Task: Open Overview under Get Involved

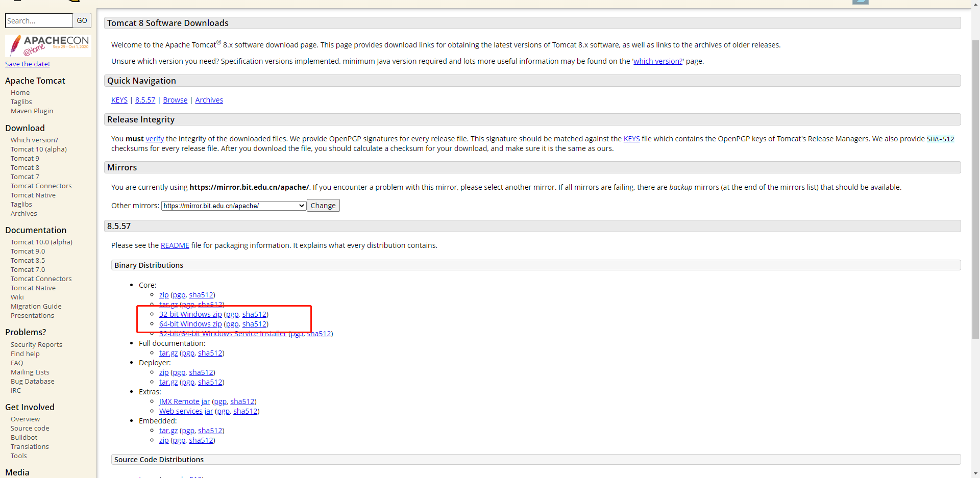Action: [25, 419]
